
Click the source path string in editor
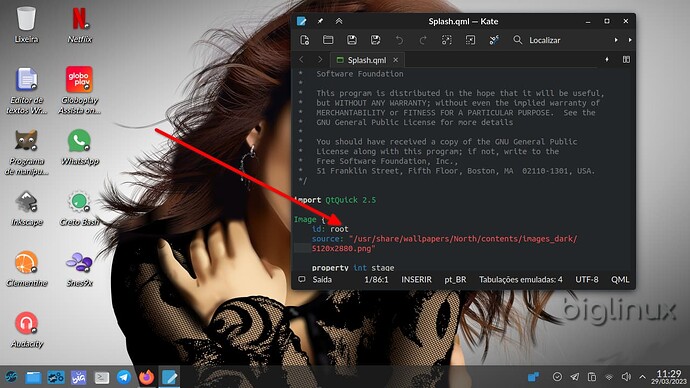pos(444,243)
